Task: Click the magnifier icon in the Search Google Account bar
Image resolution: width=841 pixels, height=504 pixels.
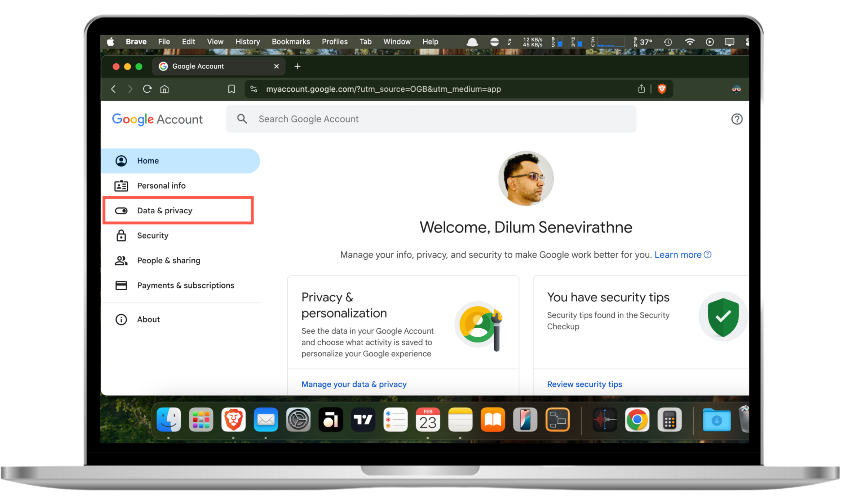Action: point(242,119)
